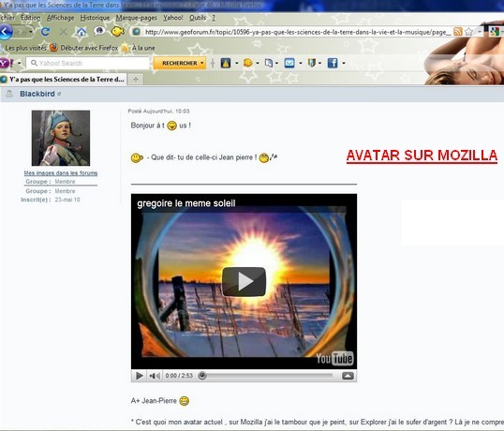
Task: Play the video with the center play button
Action: 244,281
